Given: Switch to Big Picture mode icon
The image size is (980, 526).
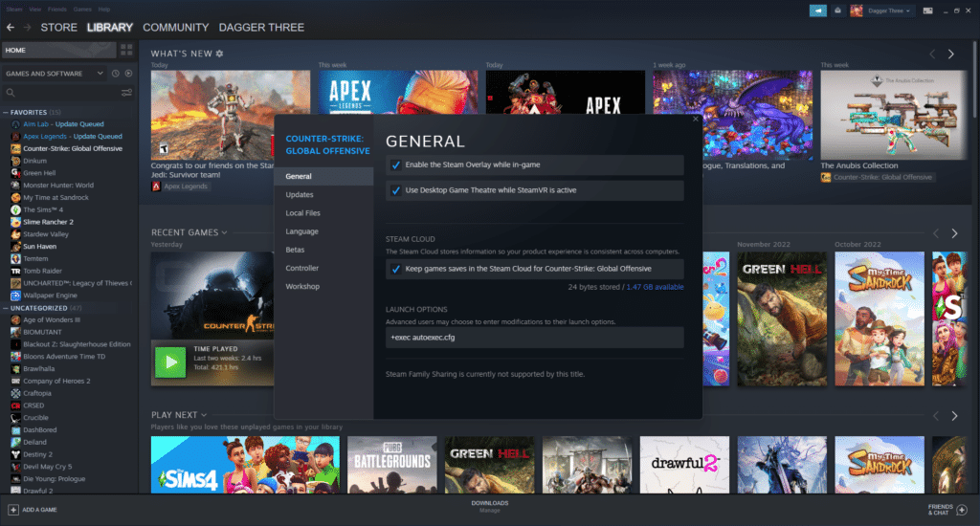Looking at the screenshot, I should point(927,11).
